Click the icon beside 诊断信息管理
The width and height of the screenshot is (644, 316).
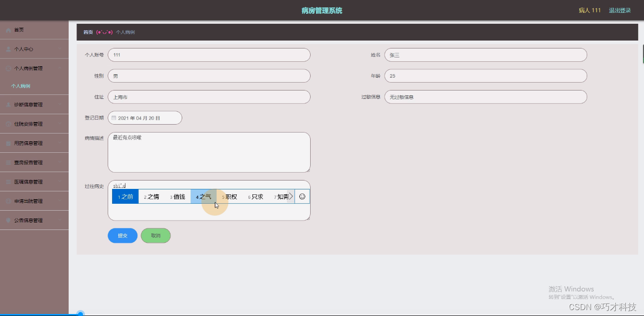8,104
